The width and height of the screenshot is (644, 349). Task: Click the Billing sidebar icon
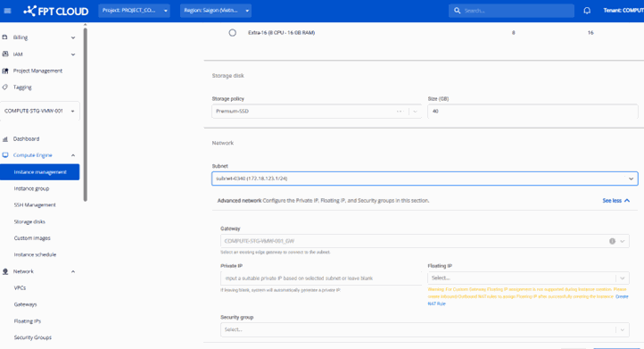tap(5, 37)
